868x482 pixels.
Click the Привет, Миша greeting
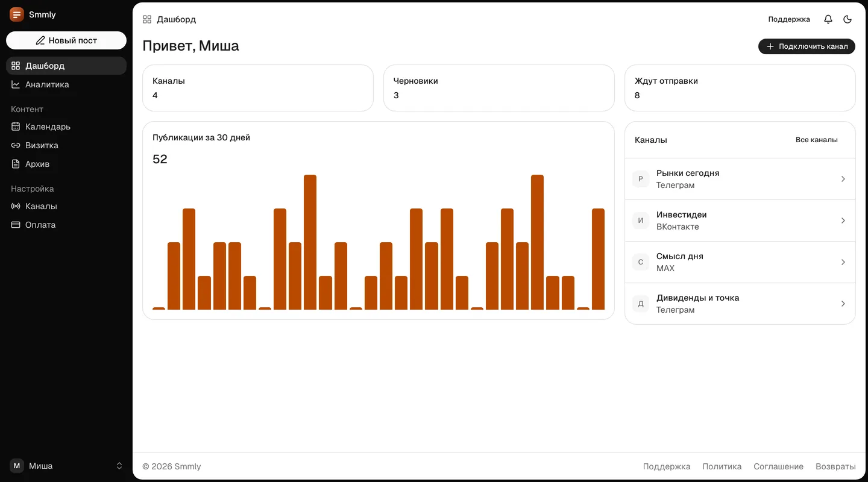click(x=190, y=46)
